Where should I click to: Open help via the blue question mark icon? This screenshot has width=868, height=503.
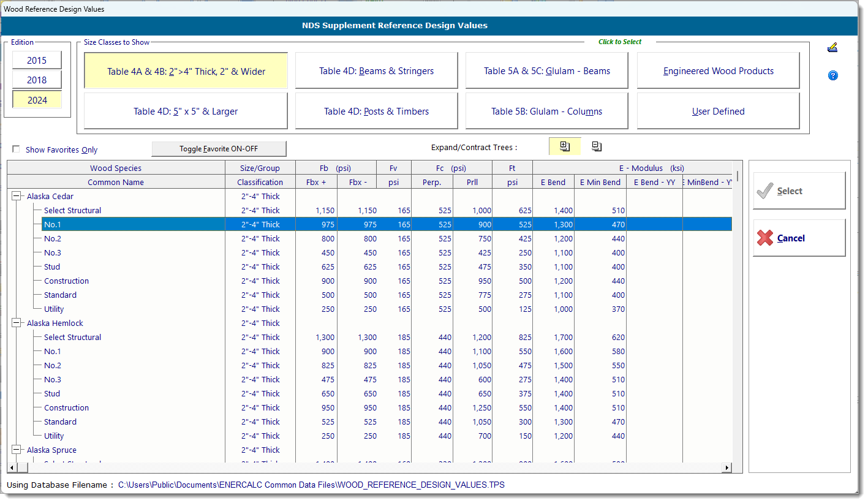832,75
